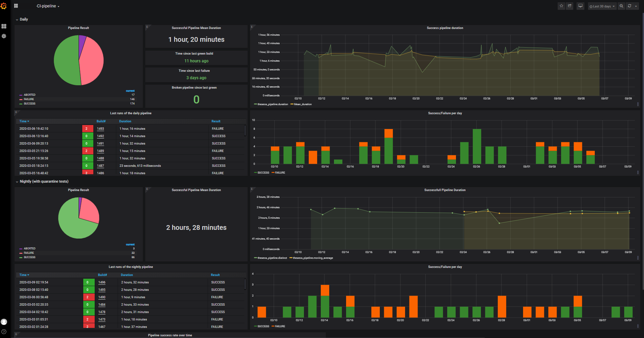Image resolution: width=644 pixels, height=338 pixels.
Task: Open build 1496 link in nightly table
Action: (x=102, y=282)
